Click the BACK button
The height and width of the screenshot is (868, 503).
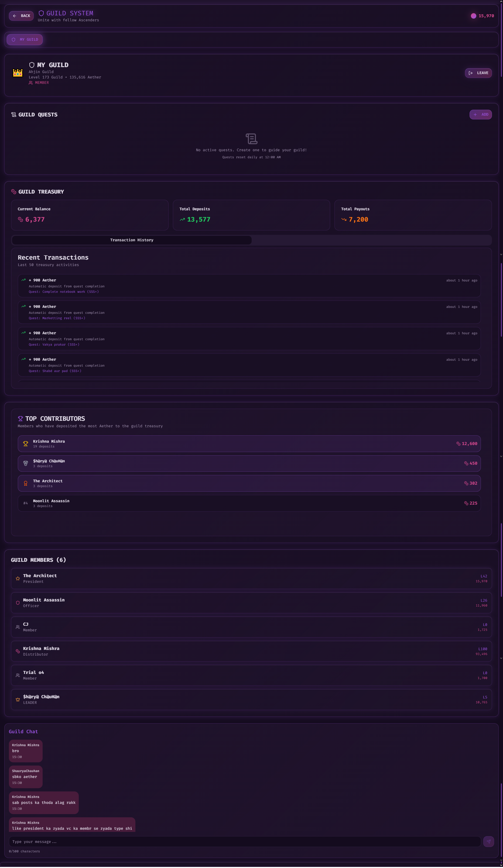click(21, 16)
